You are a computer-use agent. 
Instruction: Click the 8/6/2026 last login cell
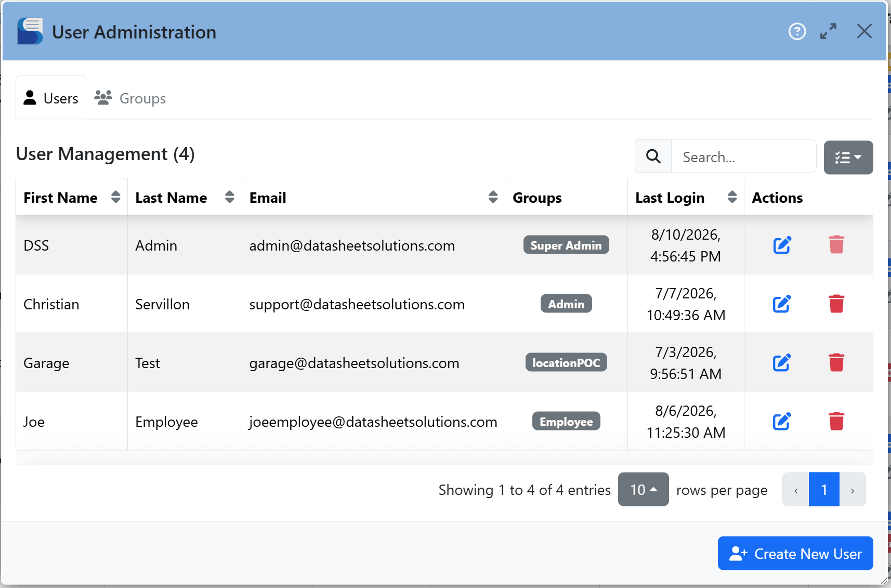686,422
